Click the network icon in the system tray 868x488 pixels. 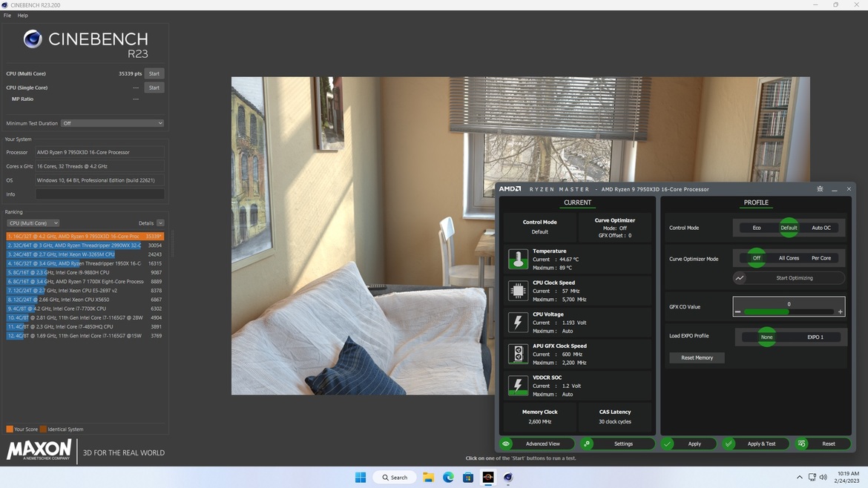point(812,478)
